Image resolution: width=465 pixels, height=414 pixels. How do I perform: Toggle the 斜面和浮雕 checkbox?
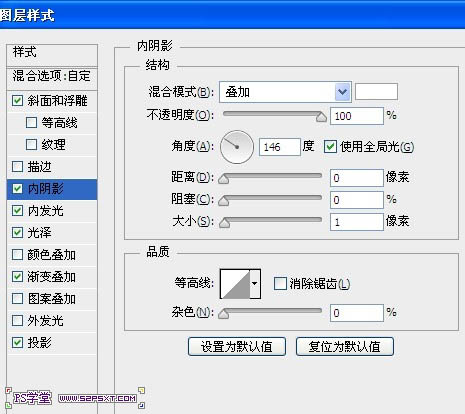(x=17, y=101)
